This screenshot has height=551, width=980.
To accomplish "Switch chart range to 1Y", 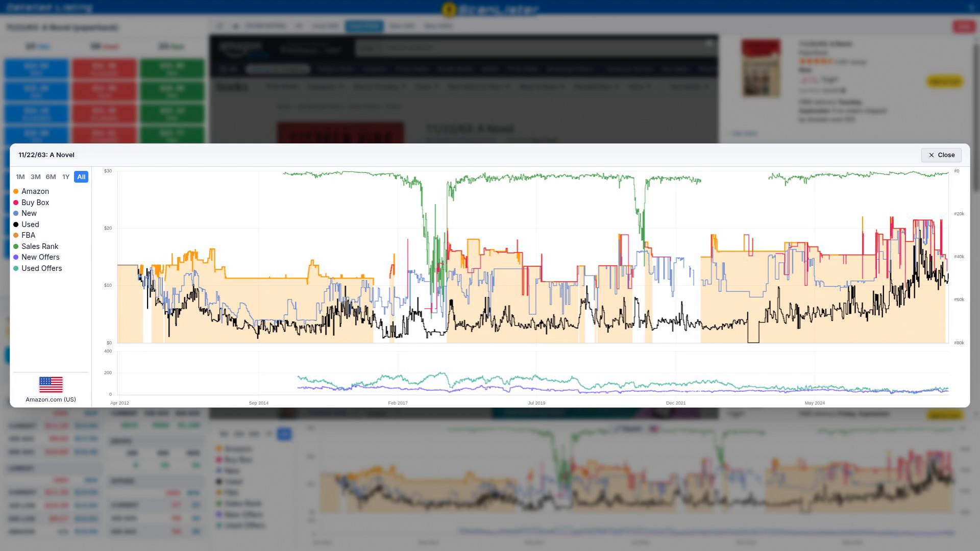I will [66, 177].
